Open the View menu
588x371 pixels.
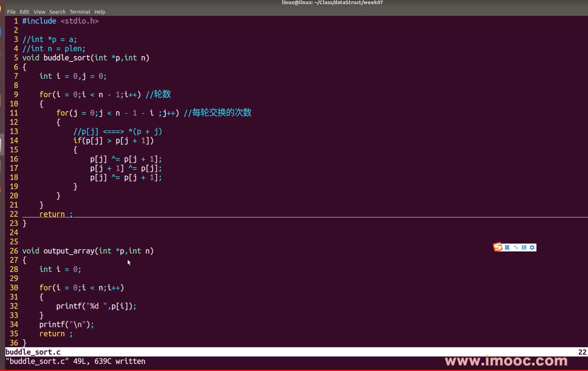(x=39, y=12)
